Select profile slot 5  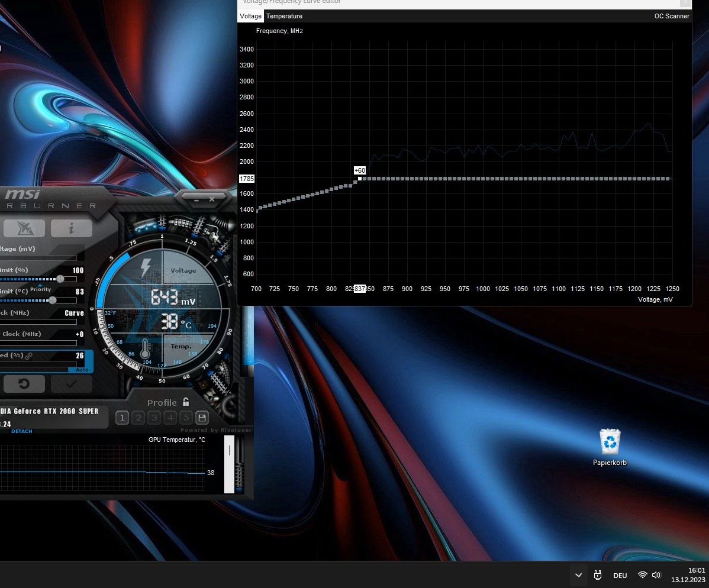click(x=186, y=418)
